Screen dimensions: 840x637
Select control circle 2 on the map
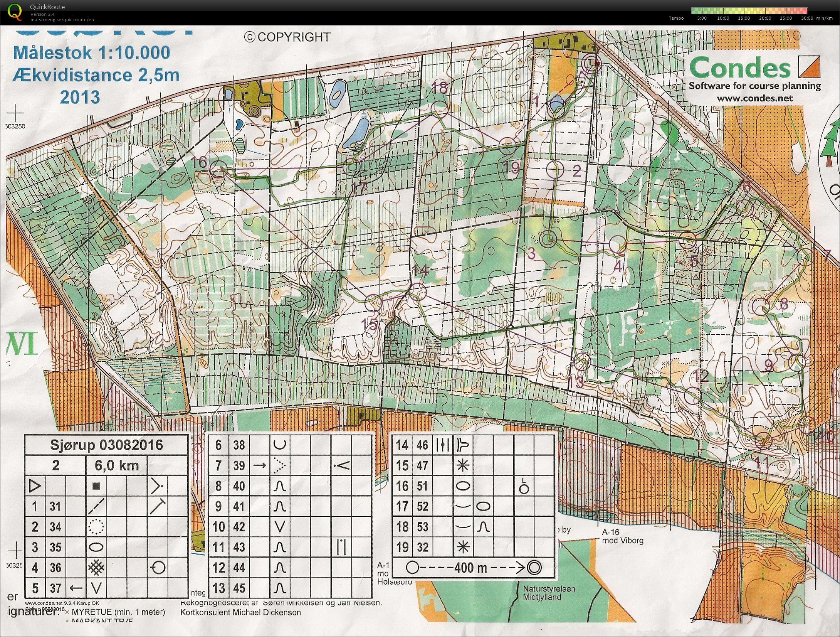coord(555,169)
